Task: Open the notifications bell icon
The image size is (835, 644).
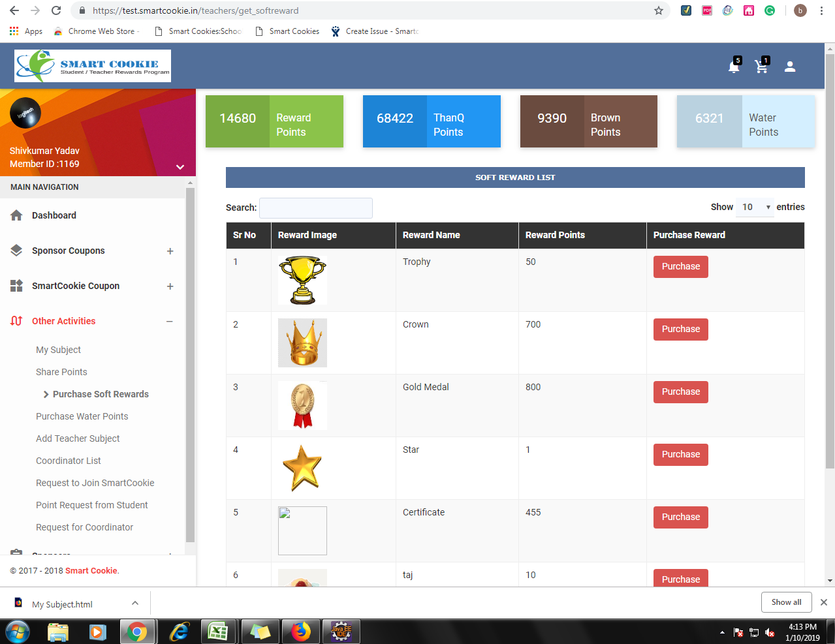Action: (734, 67)
